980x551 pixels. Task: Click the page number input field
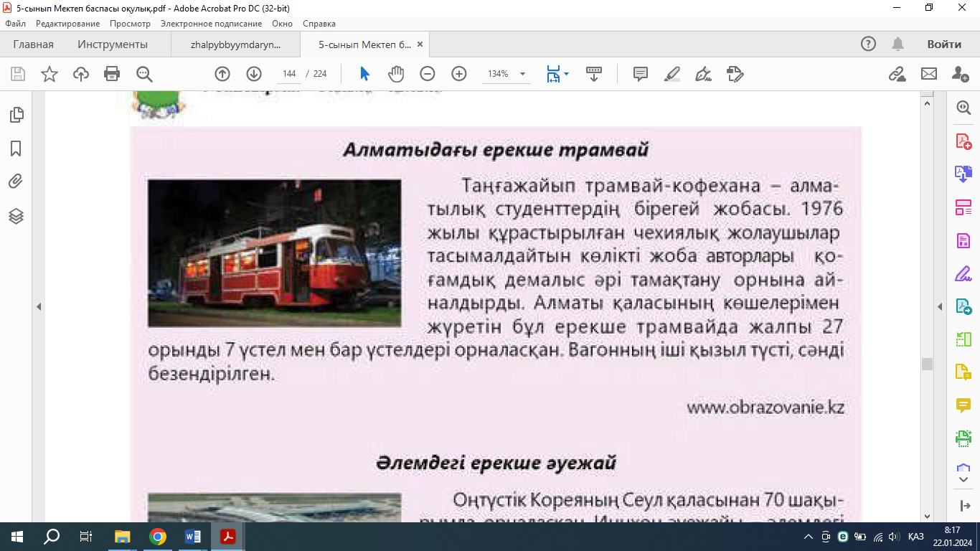pyautogui.click(x=290, y=74)
